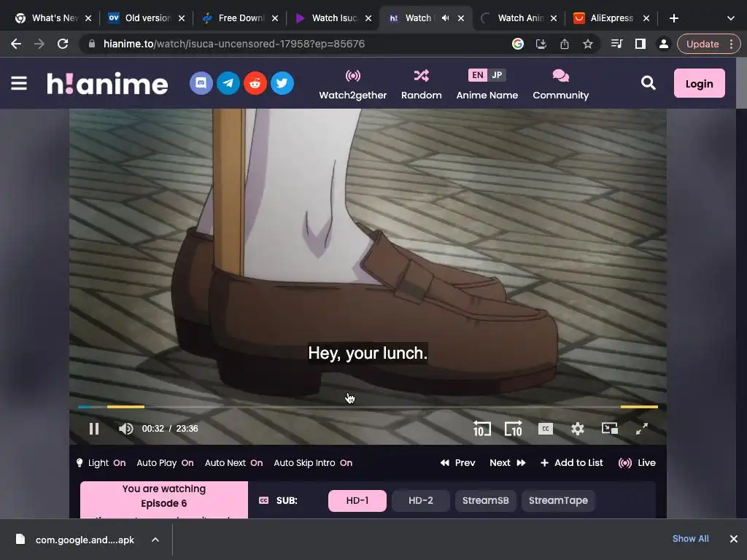The image size is (747, 560).
Task: Open the Telegram social icon
Action: pos(228,83)
